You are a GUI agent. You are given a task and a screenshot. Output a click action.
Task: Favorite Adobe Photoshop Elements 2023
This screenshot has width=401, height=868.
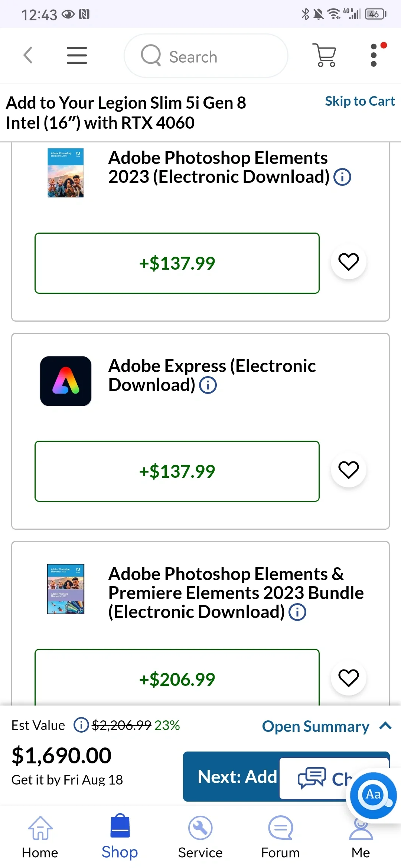348,262
